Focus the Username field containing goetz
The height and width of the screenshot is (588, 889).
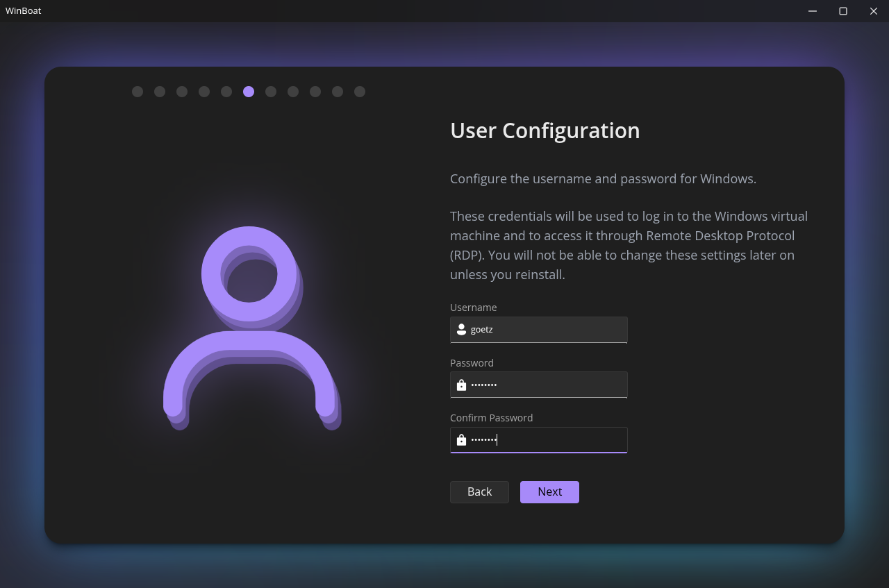pyautogui.click(x=545, y=330)
